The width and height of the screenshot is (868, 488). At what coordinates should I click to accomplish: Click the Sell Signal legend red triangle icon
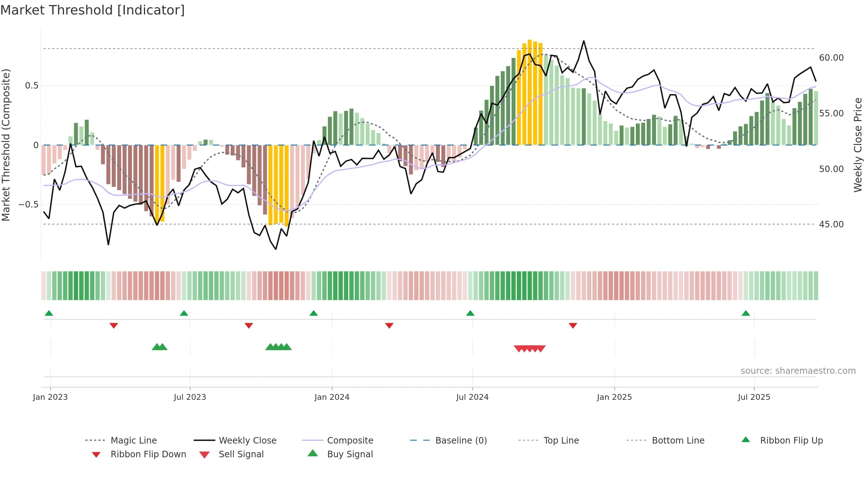[204, 455]
